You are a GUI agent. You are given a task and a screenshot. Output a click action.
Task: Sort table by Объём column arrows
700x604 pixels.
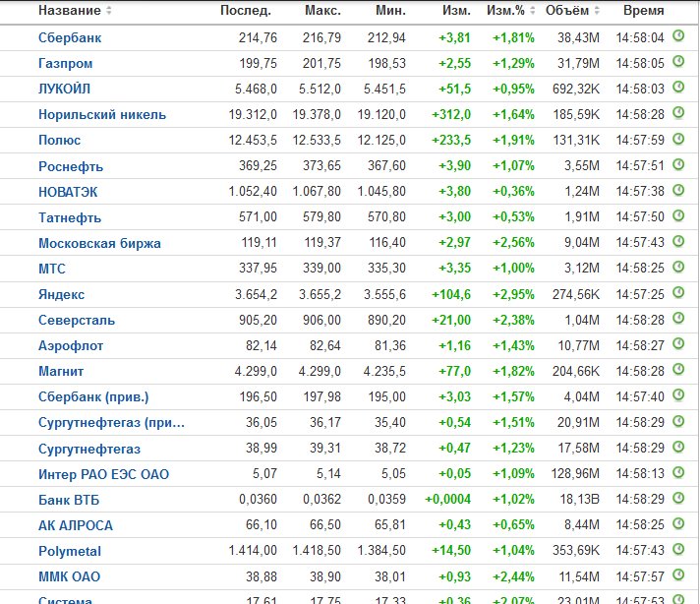coord(597,10)
